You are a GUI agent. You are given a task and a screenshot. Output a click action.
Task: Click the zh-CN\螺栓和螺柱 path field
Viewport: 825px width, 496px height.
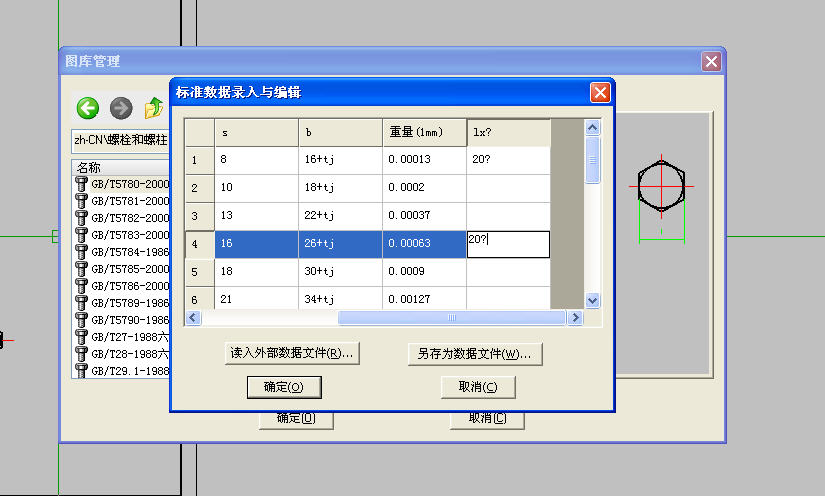coord(121,140)
